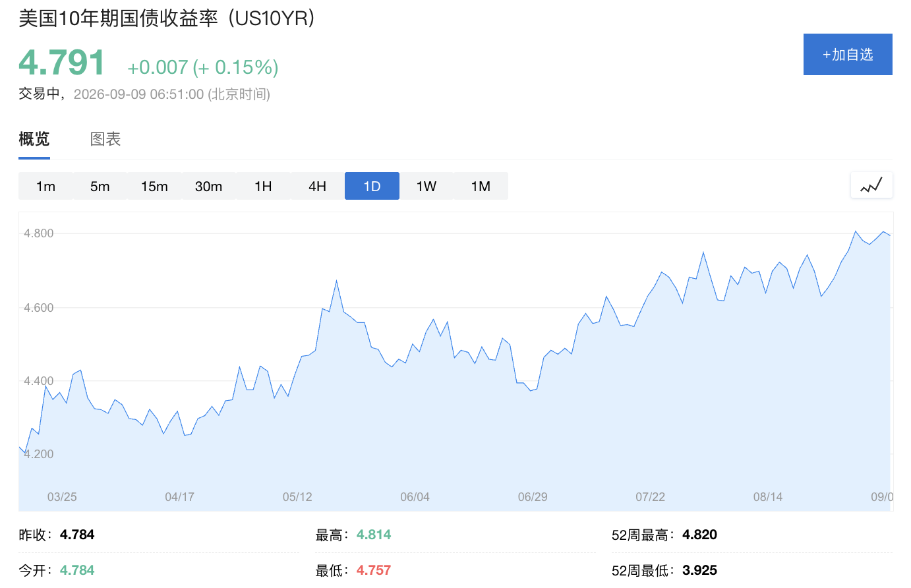Screen dimensions: 911x588
Task: Select the 1m interval
Action: point(45,186)
